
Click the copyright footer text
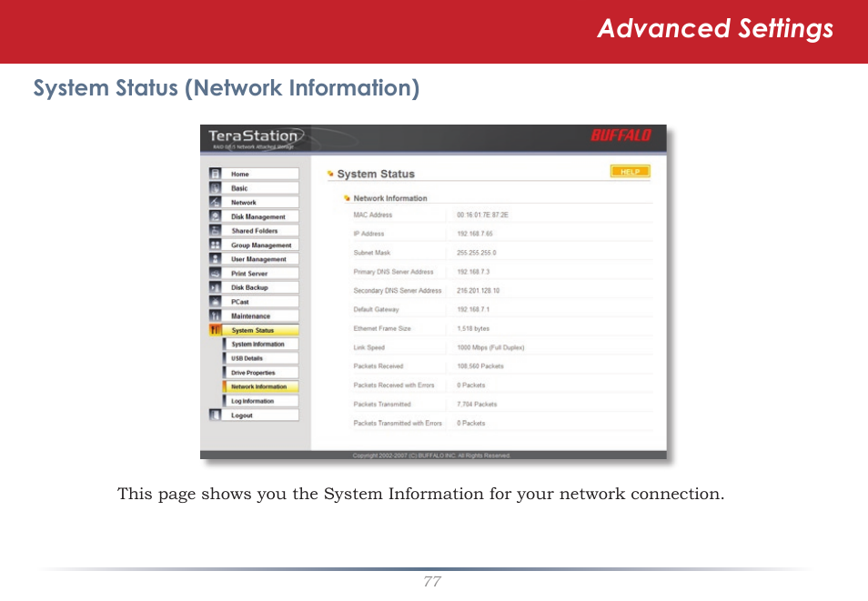pyautogui.click(x=432, y=456)
